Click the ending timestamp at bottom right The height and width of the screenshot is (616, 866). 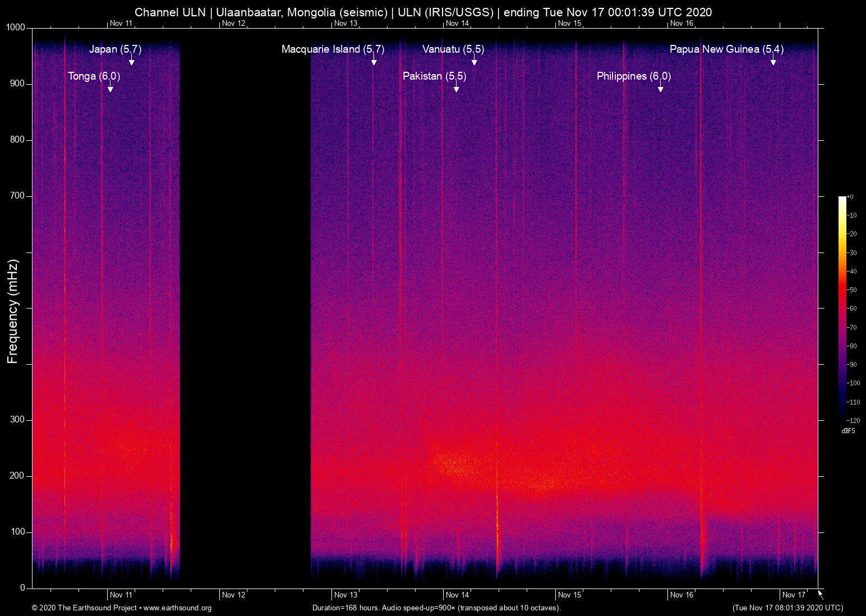(787, 608)
